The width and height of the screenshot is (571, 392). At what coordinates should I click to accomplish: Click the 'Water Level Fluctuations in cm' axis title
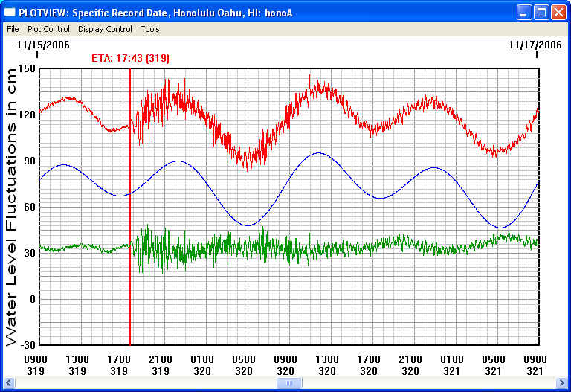point(11,207)
